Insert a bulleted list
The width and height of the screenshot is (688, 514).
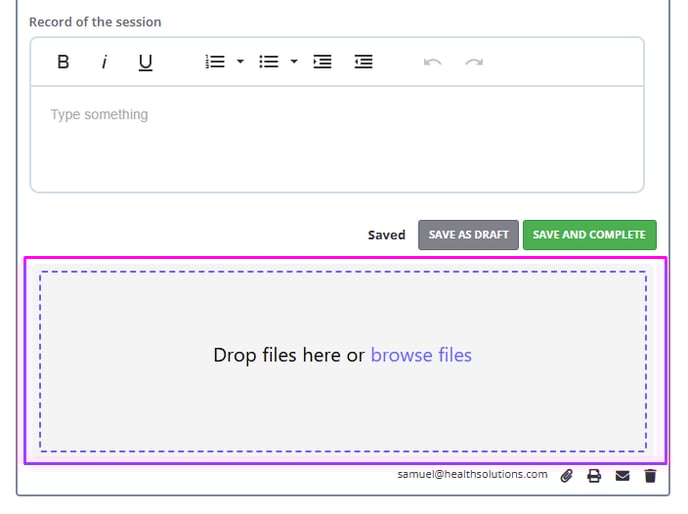tap(269, 61)
